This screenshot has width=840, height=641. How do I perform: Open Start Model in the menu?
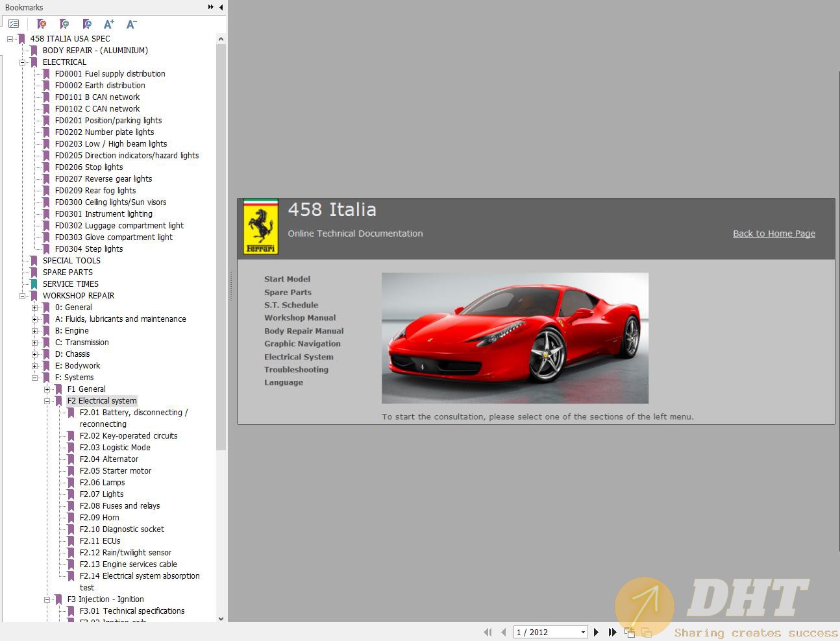tap(287, 279)
